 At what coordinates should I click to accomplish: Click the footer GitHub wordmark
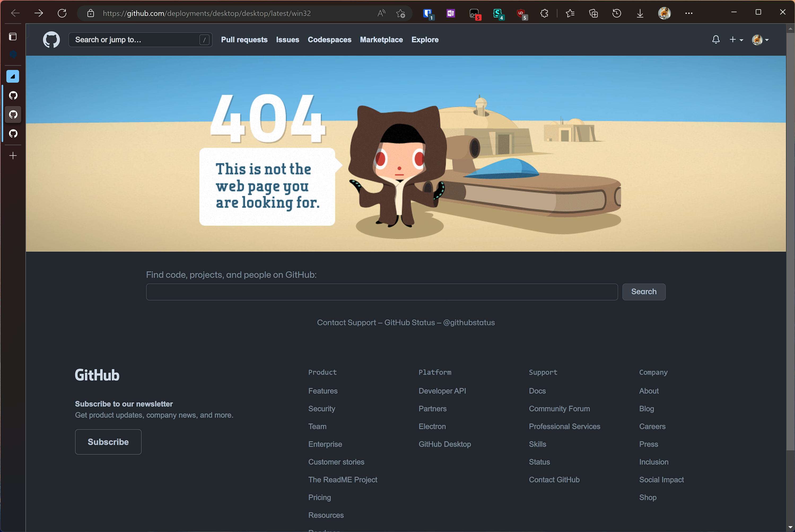pyautogui.click(x=97, y=375)
